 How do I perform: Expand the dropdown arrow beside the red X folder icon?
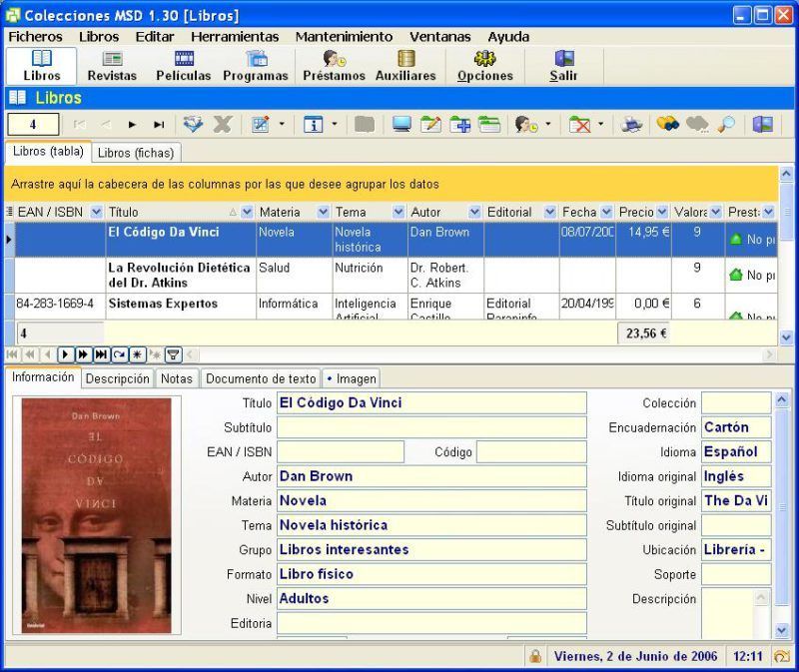coord(601,124)
